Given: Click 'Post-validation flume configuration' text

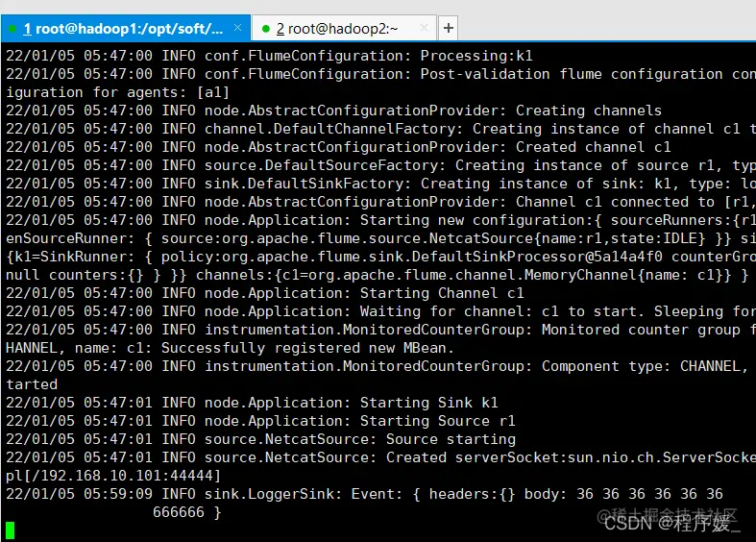Looking at the screenshot, I should (572, 74).
